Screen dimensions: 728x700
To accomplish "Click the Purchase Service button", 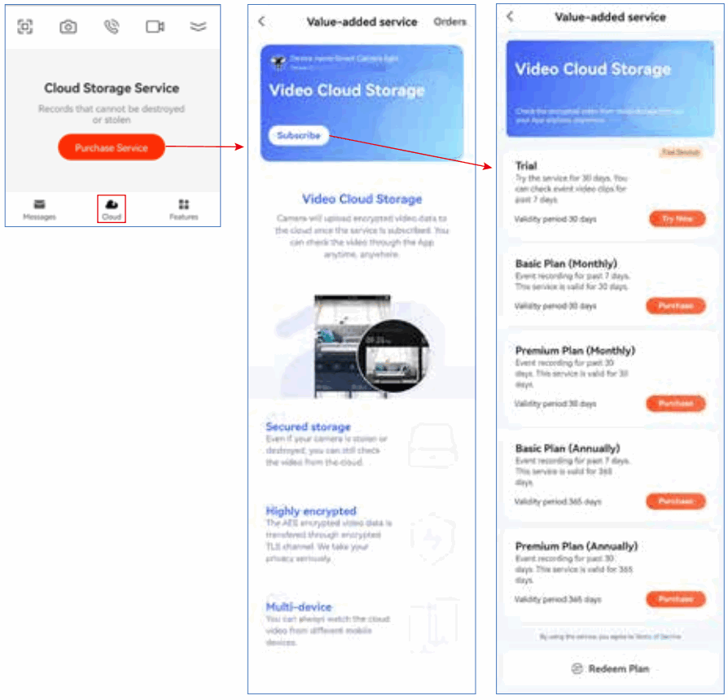I will (x=112, y=147).
